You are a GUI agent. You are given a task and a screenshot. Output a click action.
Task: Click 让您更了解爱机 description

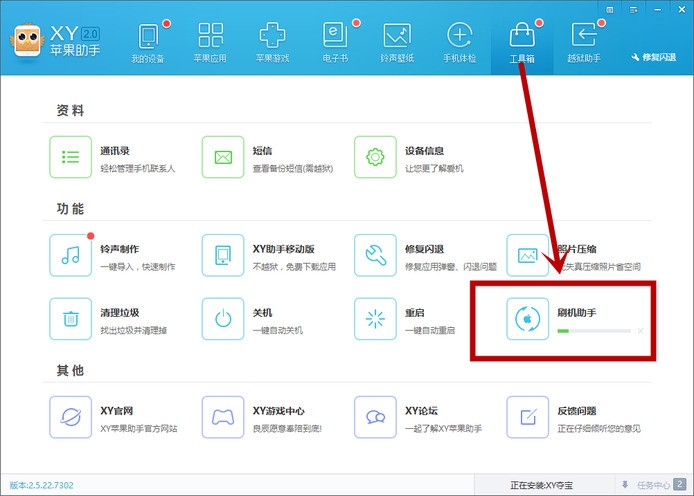pyautogui.click(x=434, y=169)
